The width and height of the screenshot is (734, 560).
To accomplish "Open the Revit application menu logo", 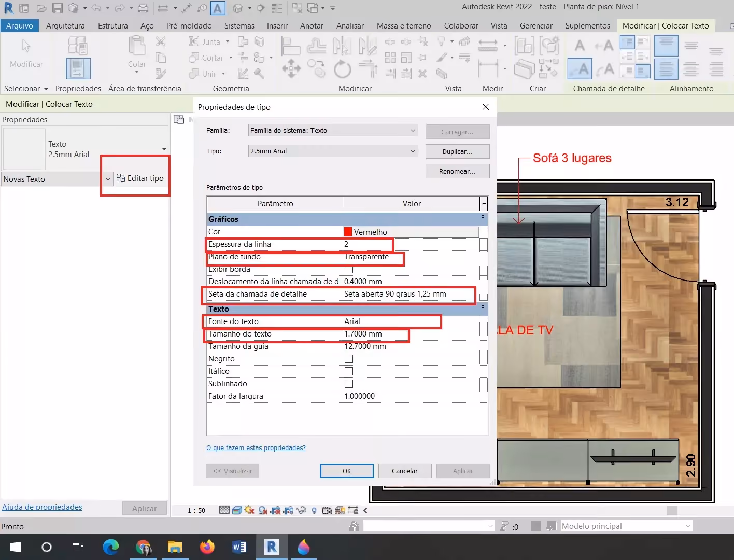I will click(x=8, y=8).
